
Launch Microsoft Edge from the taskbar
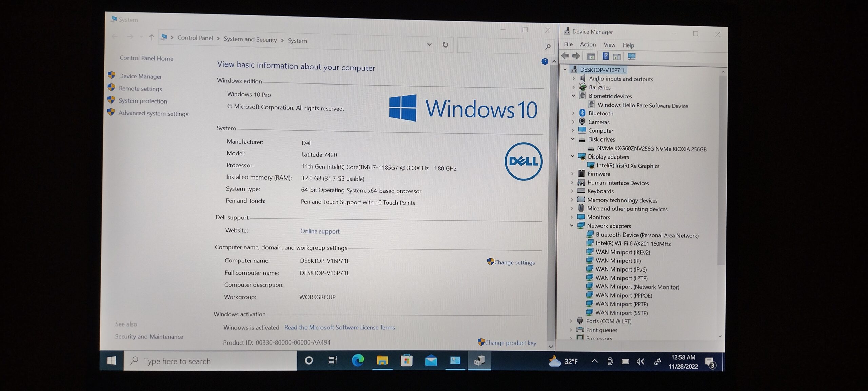[358, 360]
